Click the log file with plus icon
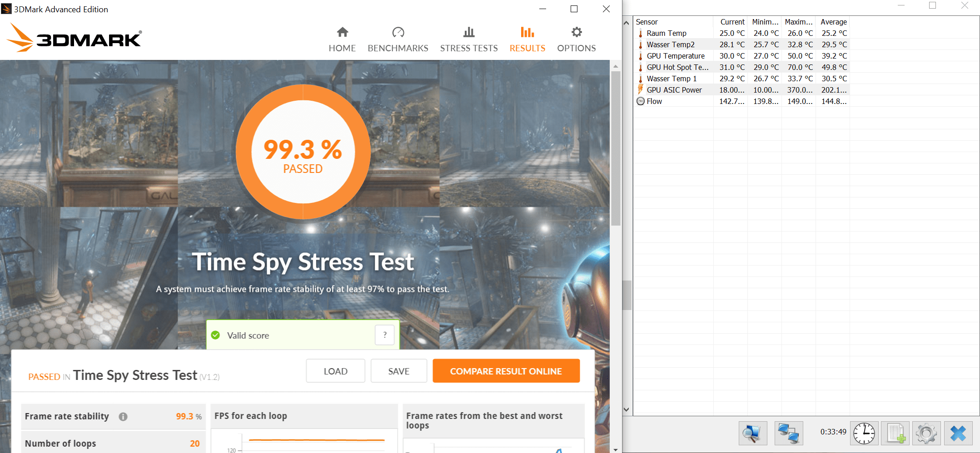 pyautogui.click(x=895, y=433)
